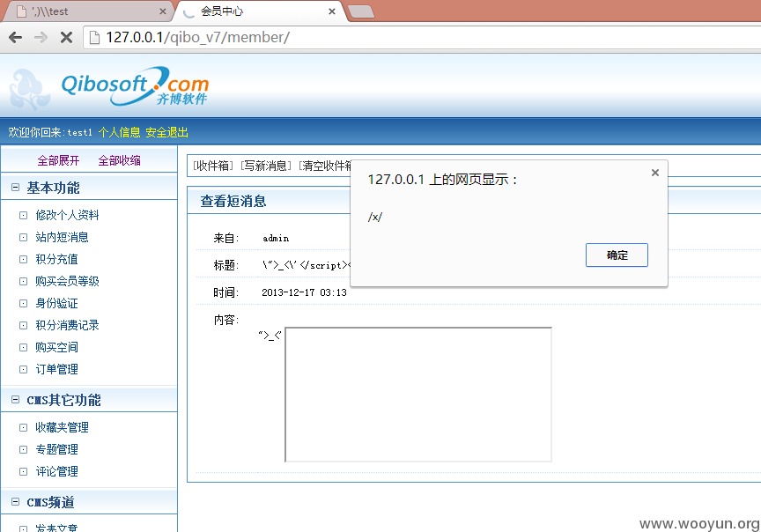The width and height of the screenshot is (761, 532).
Task: Open 购买空间 menu item
Action: point(56,347)
